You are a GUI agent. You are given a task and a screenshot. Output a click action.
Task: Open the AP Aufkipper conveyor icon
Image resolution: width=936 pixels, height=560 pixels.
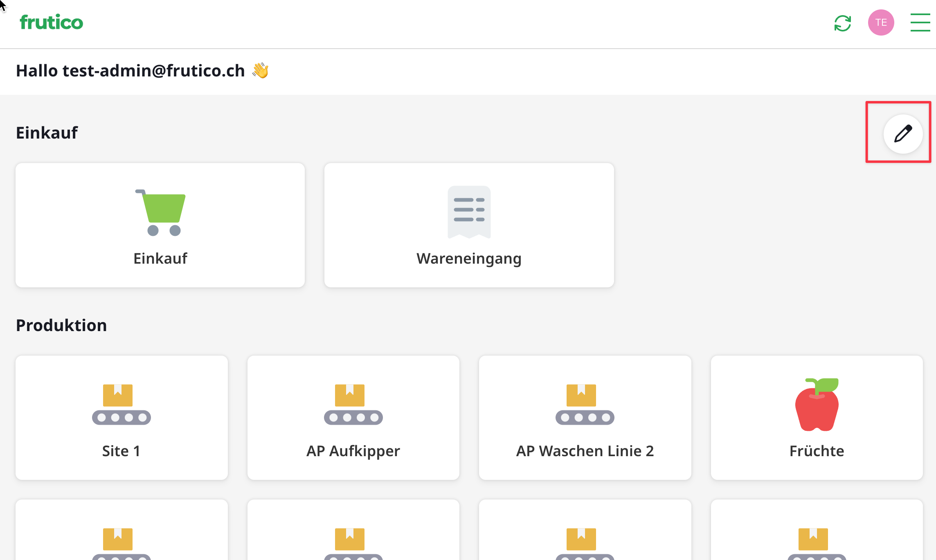click(x=353, y=405)
